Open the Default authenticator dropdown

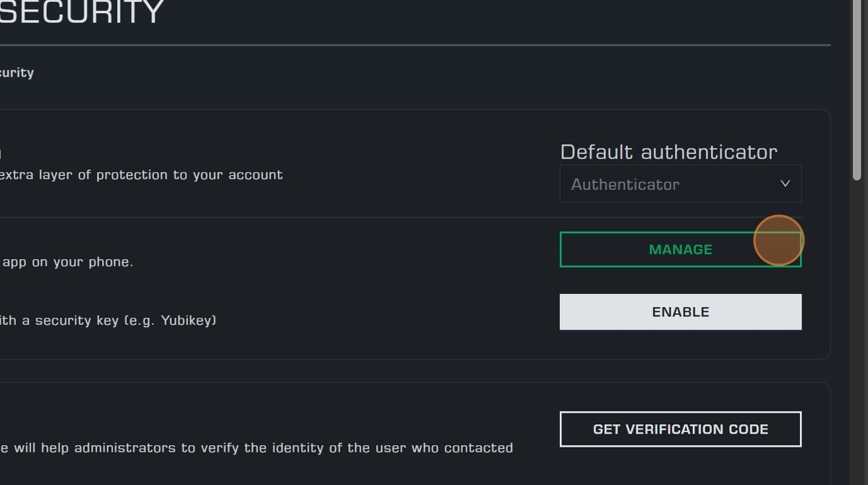(680, 184)
